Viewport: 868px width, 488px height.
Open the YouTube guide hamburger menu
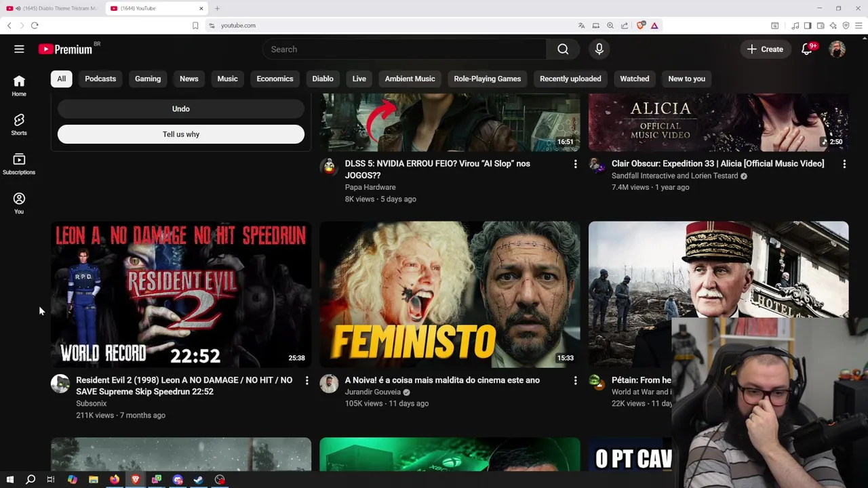(19, 49)
